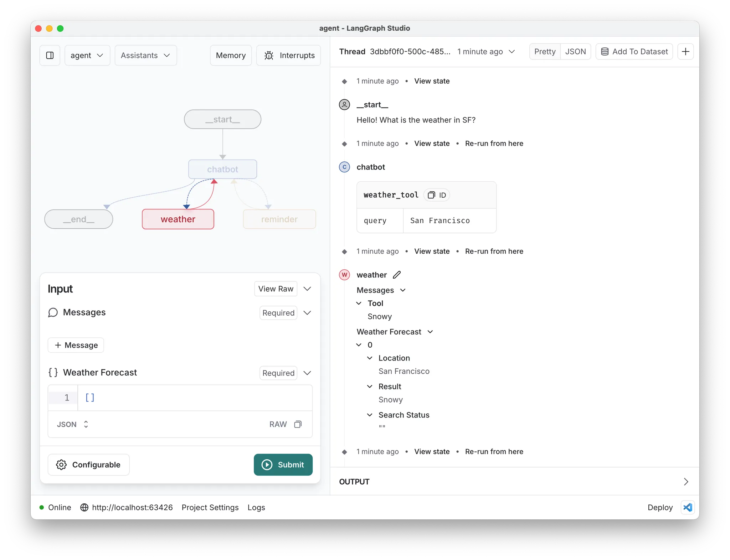Viewport: 730px width, 560px height.
Task: Open Logs
Action: (256, 507)
